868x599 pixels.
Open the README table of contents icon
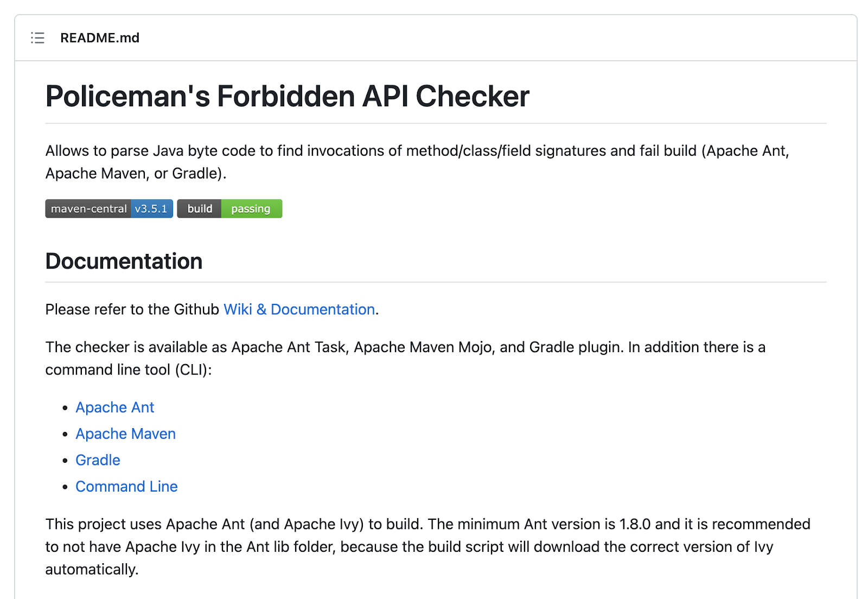37,37
